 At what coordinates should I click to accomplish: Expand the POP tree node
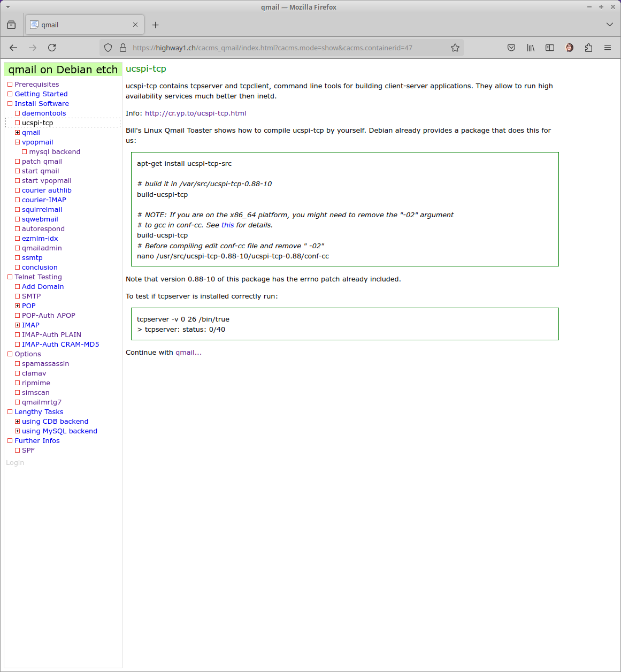pyautogui.click(x=17, y=306)
